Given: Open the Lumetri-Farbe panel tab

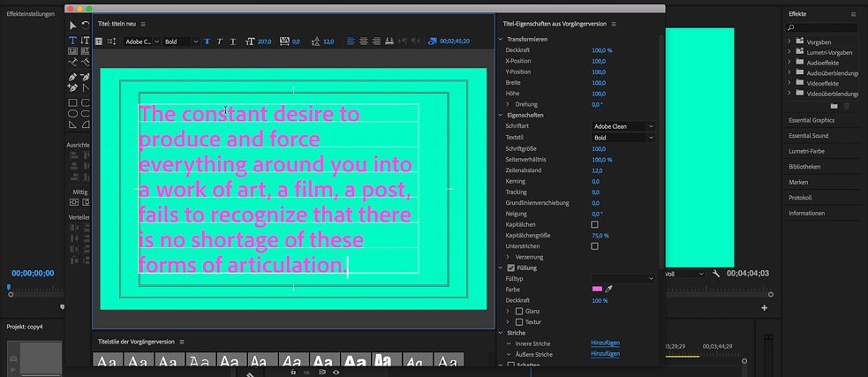Looking at the screenshot, I should click(x=805, y=151).
